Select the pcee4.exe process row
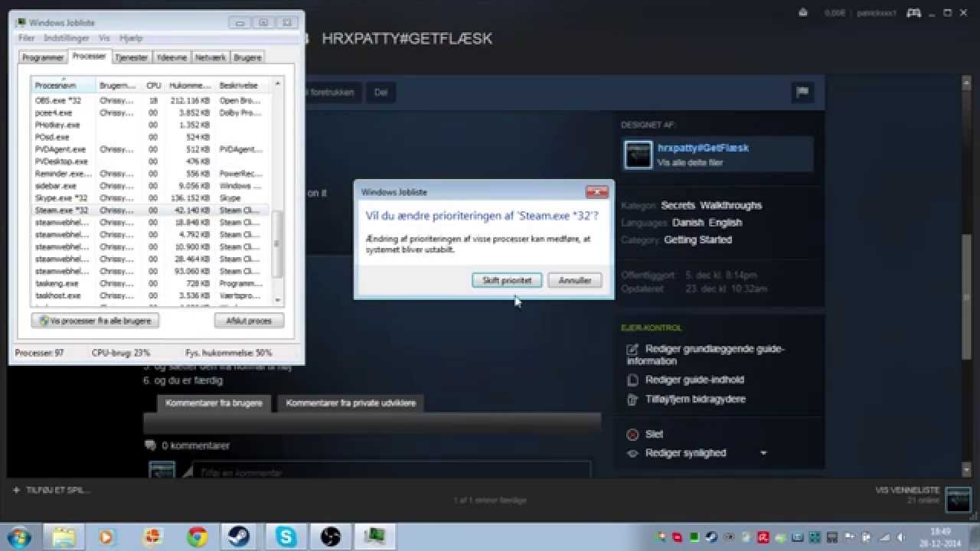The width and height of the screenshot is (980, 551). coord(151,112)
